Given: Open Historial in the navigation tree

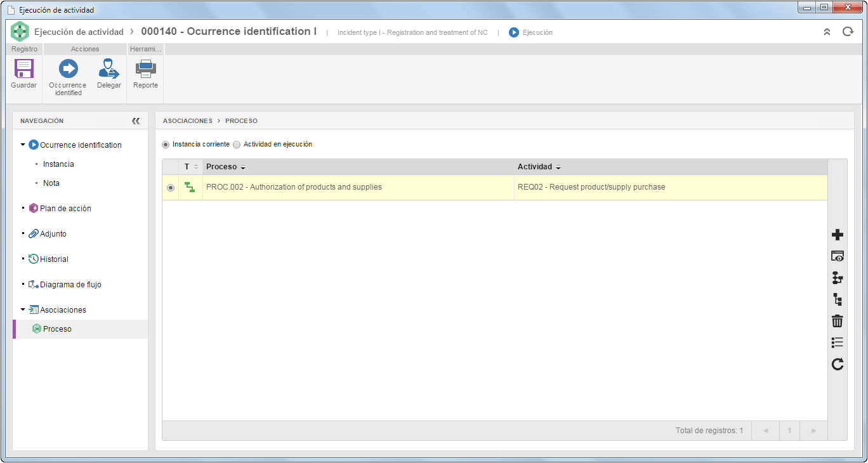Looking at the screenshot, I should pos(54,259).
